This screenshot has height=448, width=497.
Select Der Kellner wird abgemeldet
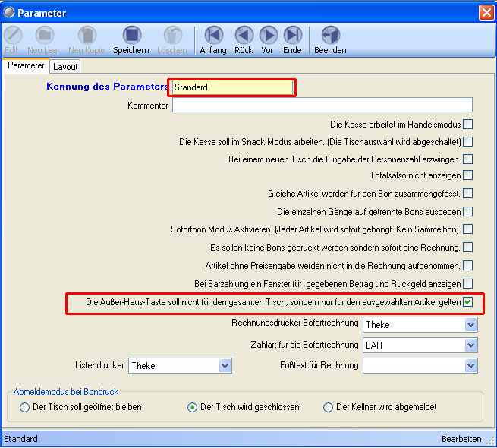click(328, 407)
